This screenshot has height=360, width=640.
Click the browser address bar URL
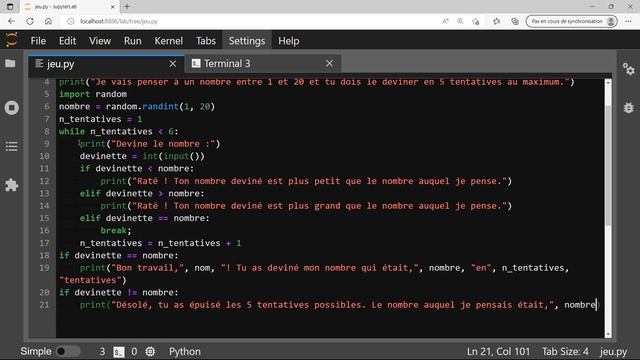coord(119,21)
